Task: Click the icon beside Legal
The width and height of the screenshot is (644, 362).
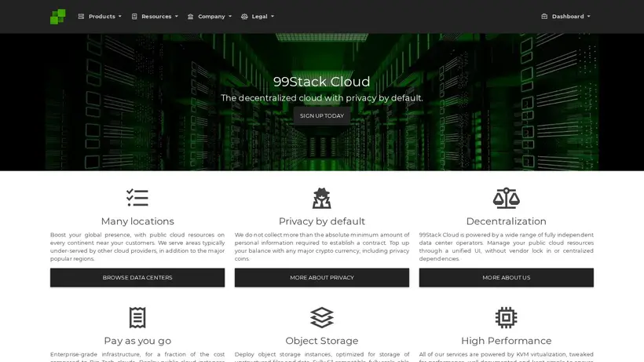Action: [244, 16]
